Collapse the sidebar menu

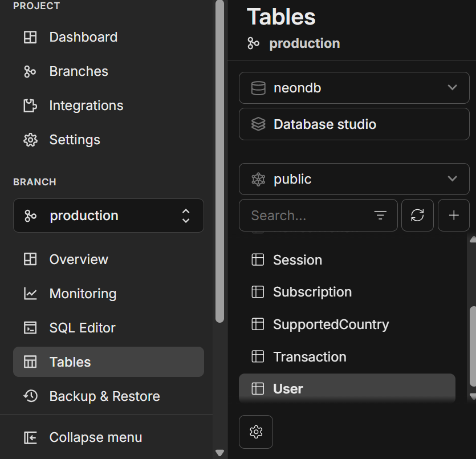coord(108,437)
